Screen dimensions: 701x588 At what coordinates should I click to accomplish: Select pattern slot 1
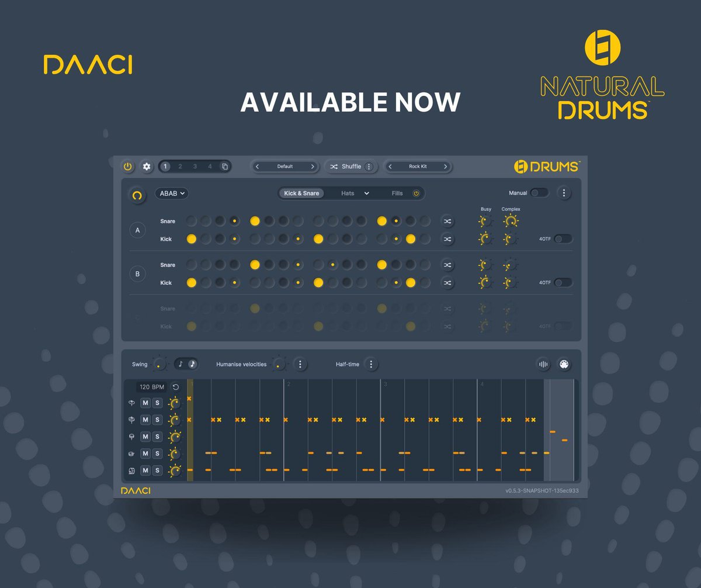point(165,167)
